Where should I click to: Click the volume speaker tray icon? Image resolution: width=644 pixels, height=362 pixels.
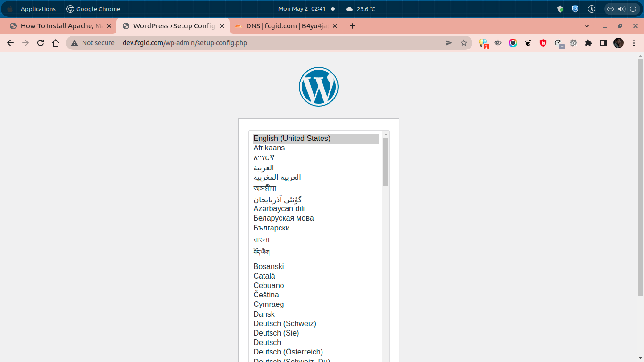621,9
